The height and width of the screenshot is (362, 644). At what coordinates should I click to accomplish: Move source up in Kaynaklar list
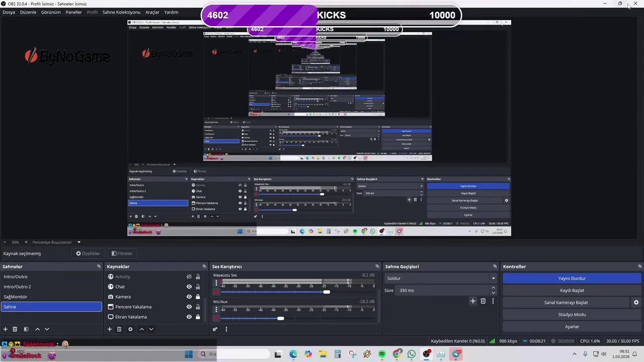pyautogui.click(x=142, y=329)
